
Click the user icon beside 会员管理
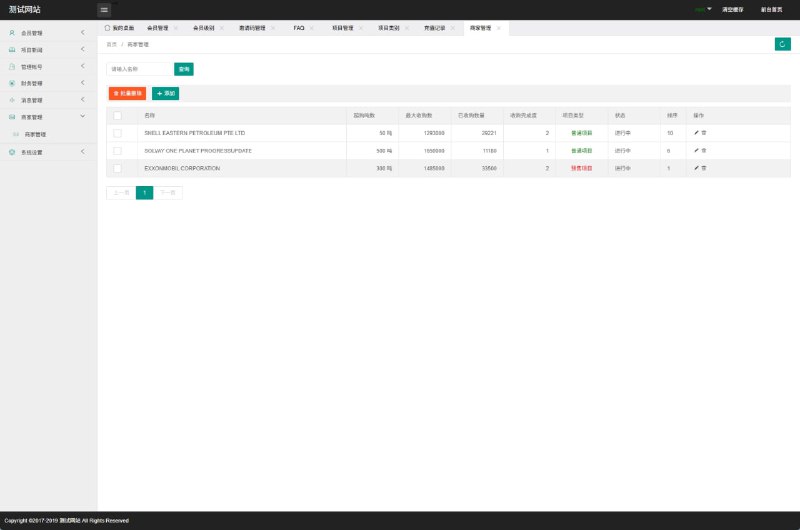(12, 33)
